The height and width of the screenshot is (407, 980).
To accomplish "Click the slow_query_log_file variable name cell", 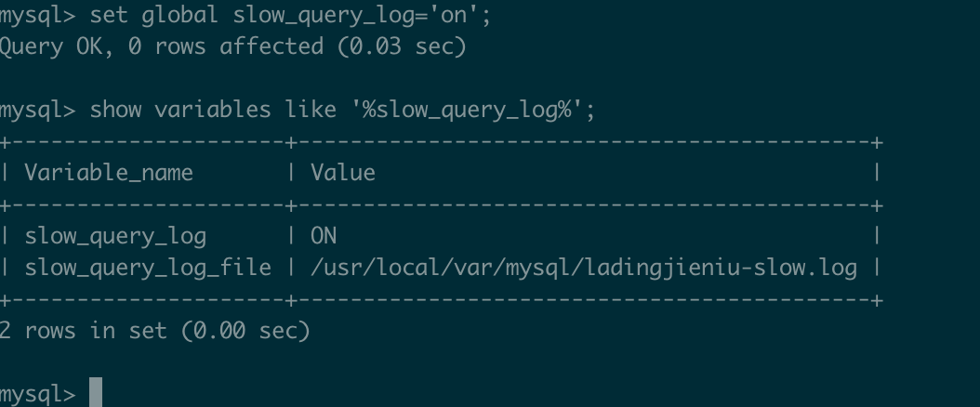I will (148, 268).
